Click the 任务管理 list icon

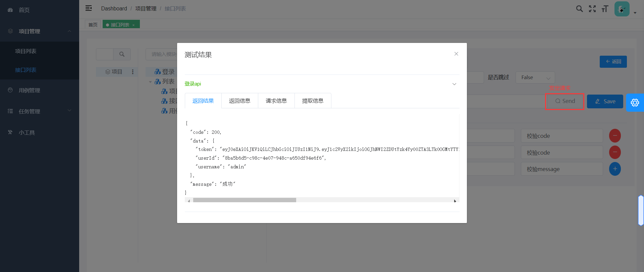point(10,111)
